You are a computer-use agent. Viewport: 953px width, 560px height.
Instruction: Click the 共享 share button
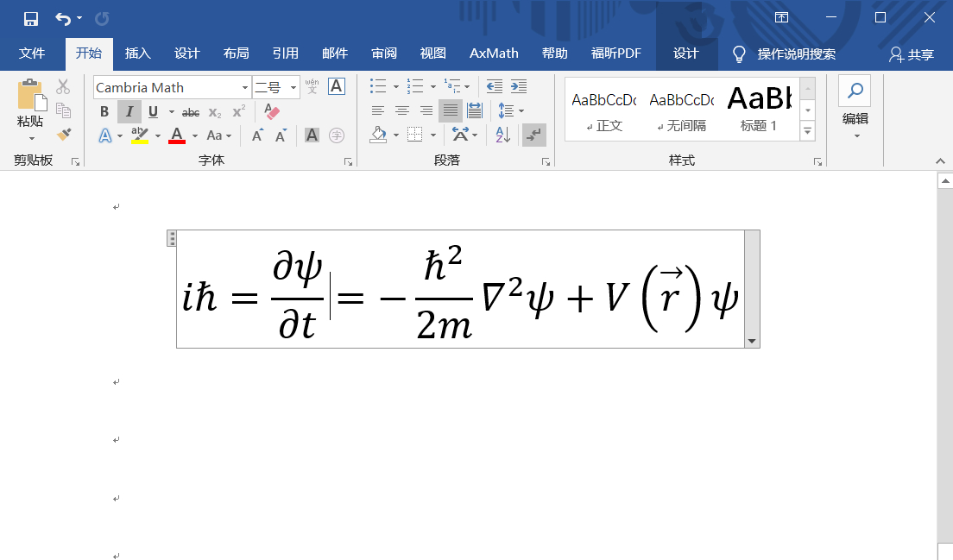click(911, 54)
